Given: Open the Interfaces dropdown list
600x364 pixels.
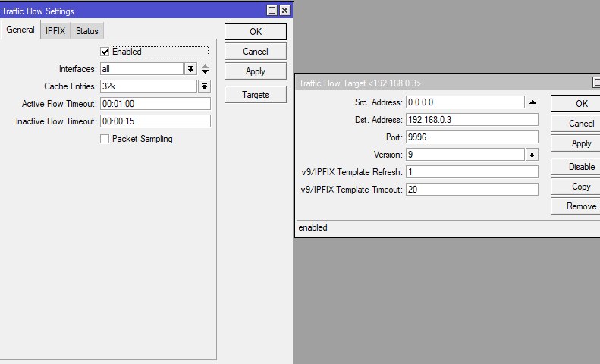Looking at the screenshot, I should coord(190,69).
